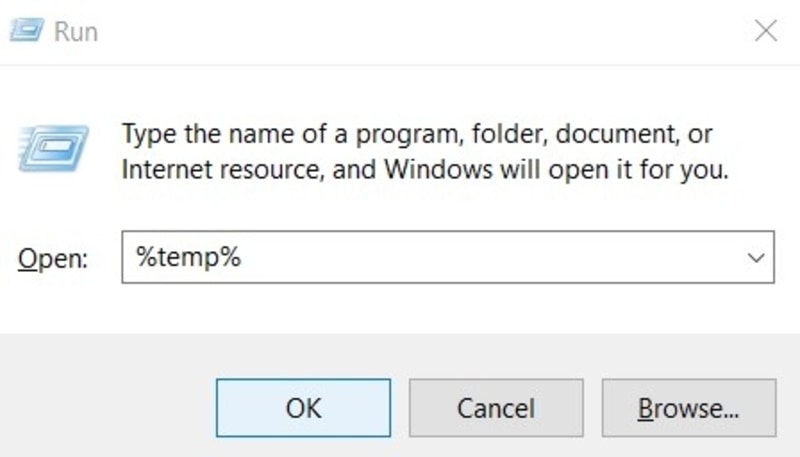
Task: Click the large Run program icon beside description
Action: (x=53, y=147)
